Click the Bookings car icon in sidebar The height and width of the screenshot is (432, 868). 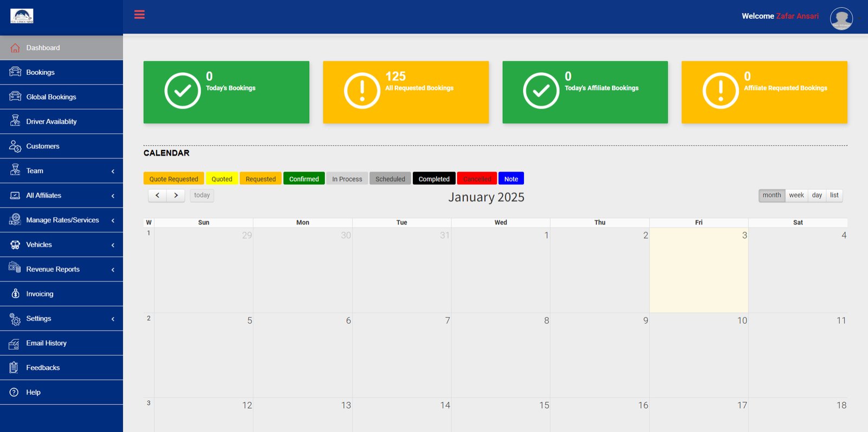(15, 72)
